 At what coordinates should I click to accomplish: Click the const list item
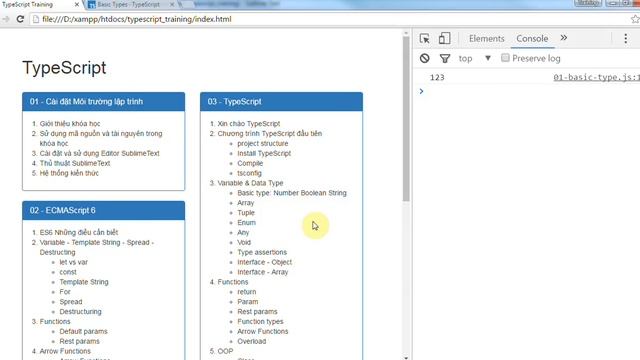click(68, 272)
